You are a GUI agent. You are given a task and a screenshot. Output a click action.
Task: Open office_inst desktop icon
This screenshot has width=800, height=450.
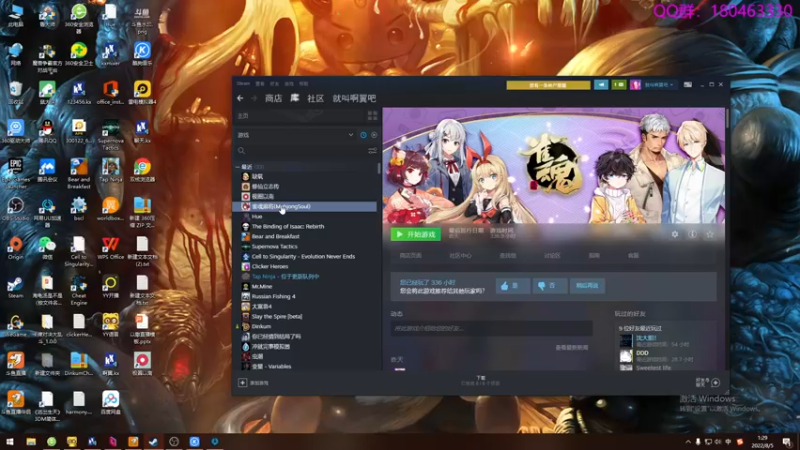pos(110,92)
